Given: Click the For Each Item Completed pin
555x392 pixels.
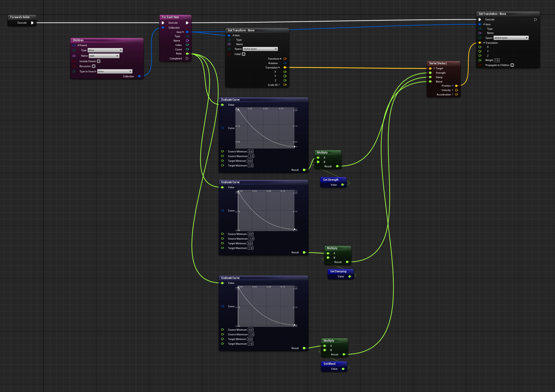Looking at the screenshot, I should (187, 58).
